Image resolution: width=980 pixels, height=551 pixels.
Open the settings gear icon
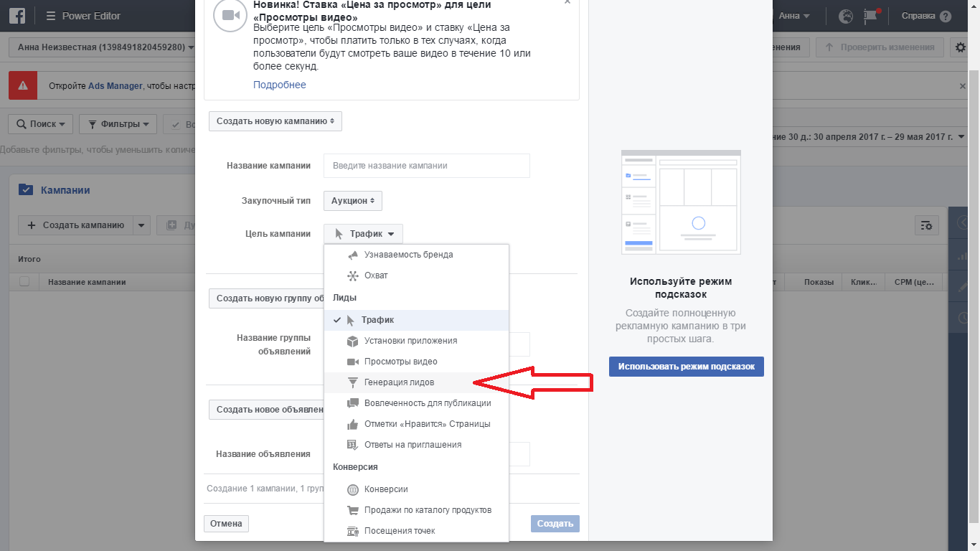[960, 47]
